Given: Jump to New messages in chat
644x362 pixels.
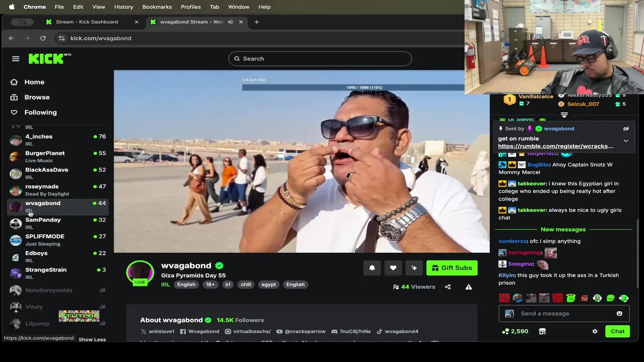Looking at the screenshot, I should point(563,229).
